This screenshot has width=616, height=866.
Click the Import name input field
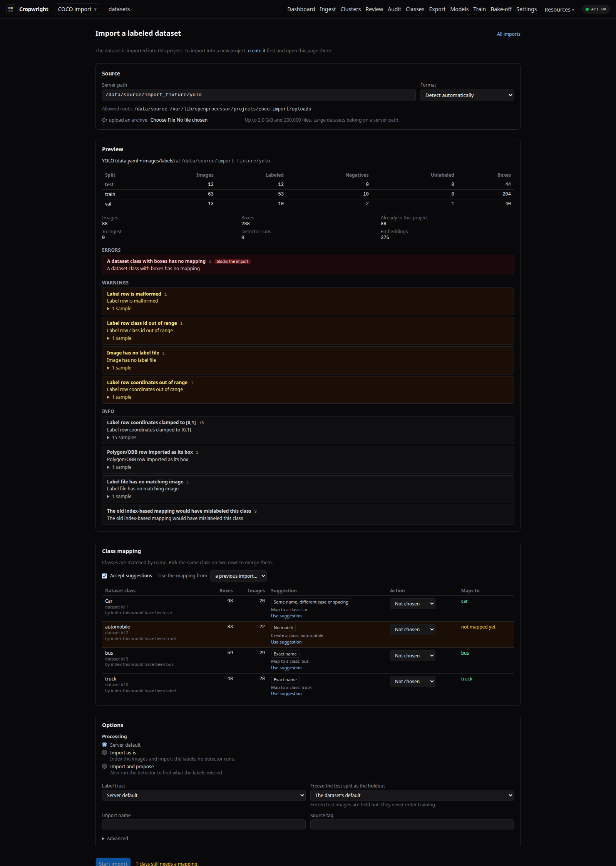204,824
